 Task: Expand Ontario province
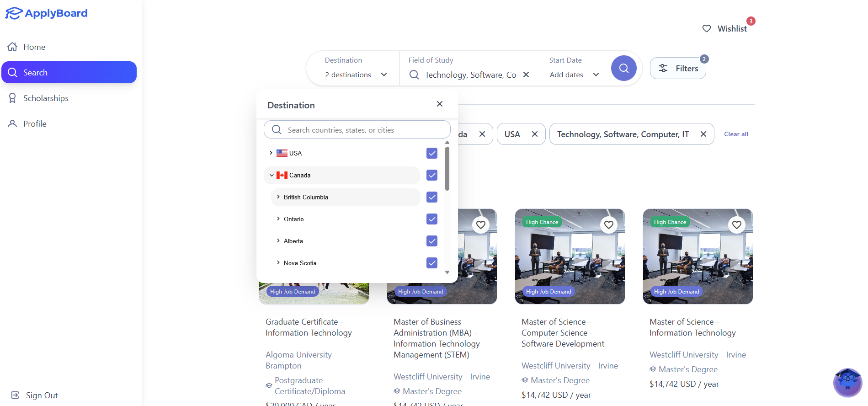point(278,219)
